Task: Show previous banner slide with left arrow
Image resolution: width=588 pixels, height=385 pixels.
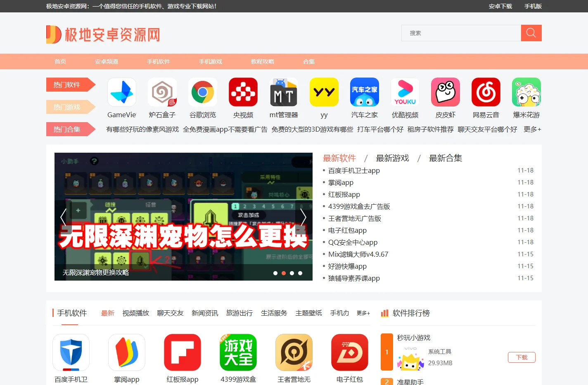Action: pos(63,217)
